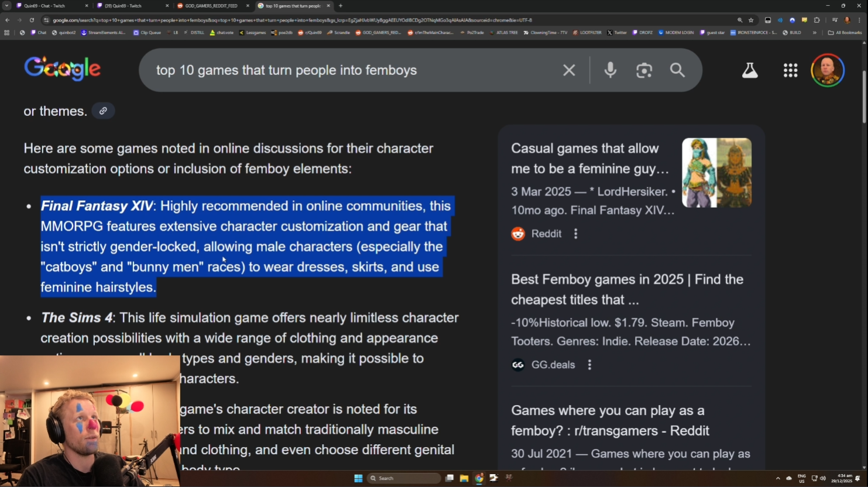
Task: Reload the current page
Action: 32,20
